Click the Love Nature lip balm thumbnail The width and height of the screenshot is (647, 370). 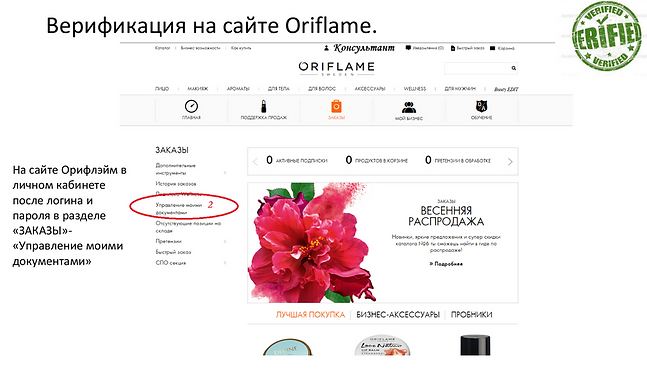(x=383, y=346)
